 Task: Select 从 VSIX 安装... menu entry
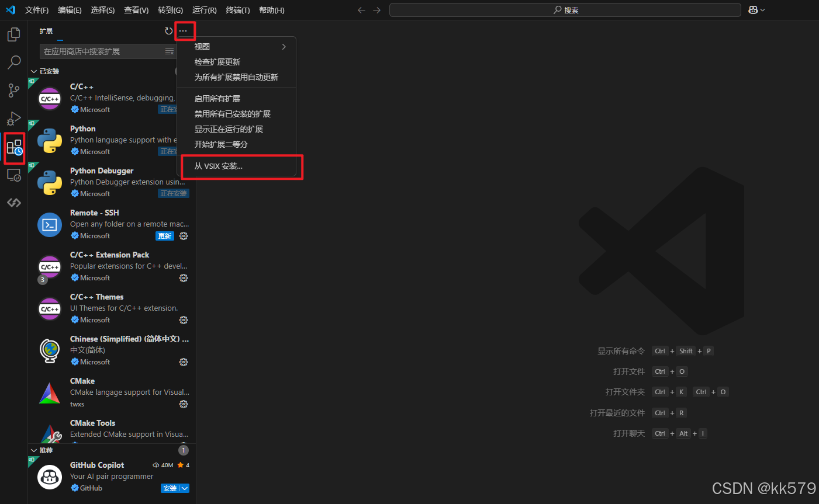click(237, 166)
